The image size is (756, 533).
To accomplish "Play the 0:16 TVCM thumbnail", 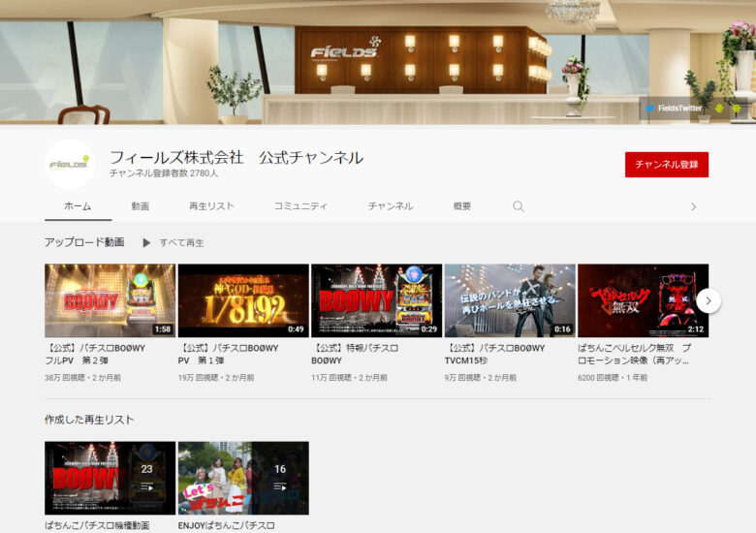I will (x=510, y=300).
